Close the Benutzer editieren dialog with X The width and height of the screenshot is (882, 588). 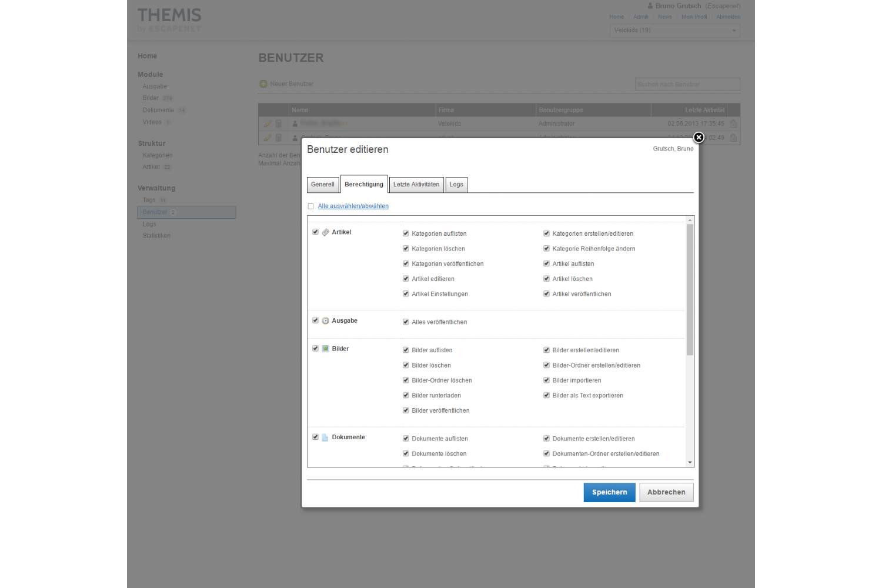pos(699,138)
